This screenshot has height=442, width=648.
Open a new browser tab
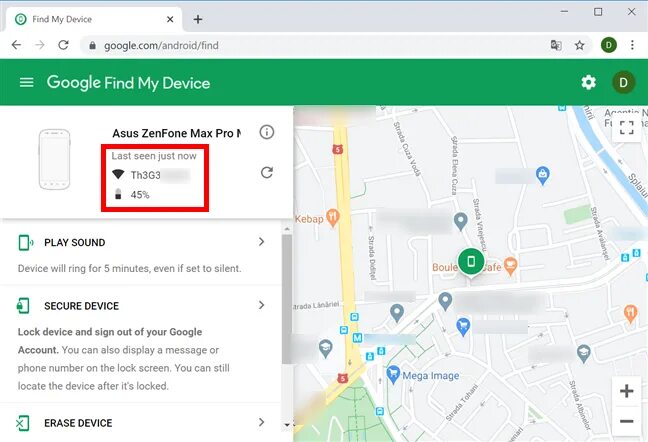point(198,19)
